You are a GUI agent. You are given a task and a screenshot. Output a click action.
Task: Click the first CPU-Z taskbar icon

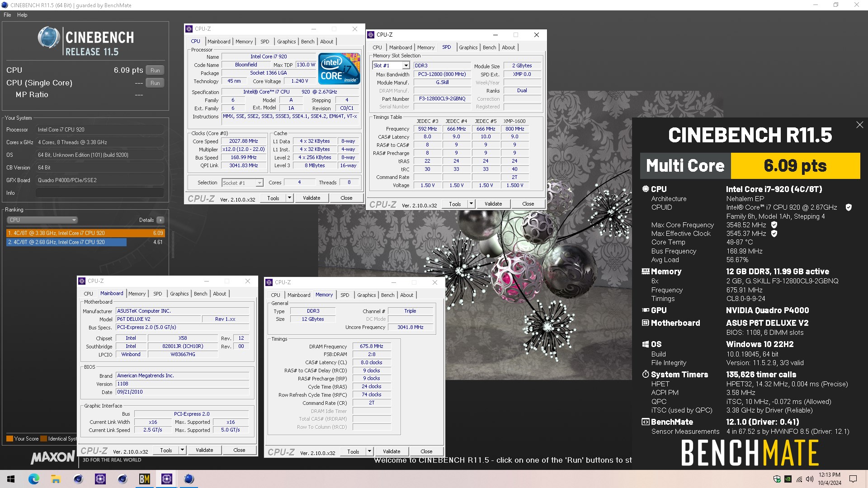(100, 479)
